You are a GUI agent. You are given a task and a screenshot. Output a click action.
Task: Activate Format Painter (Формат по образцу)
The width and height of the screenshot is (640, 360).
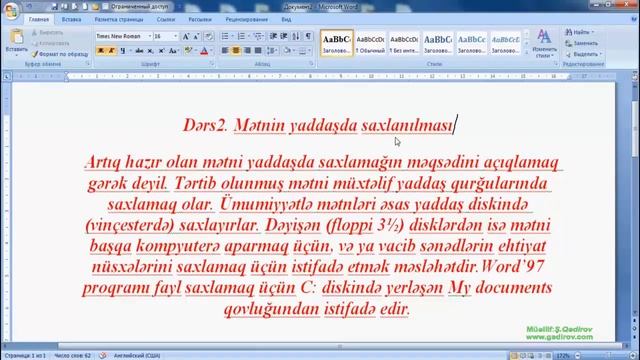tap(60, 54)
